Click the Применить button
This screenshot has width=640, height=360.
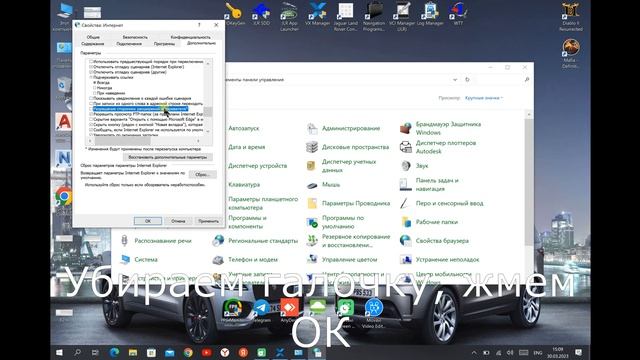(208, 221)
